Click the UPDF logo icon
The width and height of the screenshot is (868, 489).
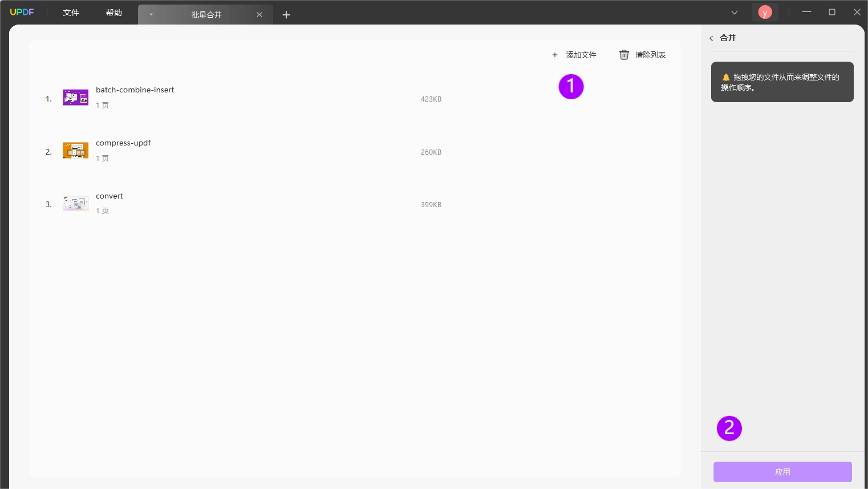tap(22, 12)
